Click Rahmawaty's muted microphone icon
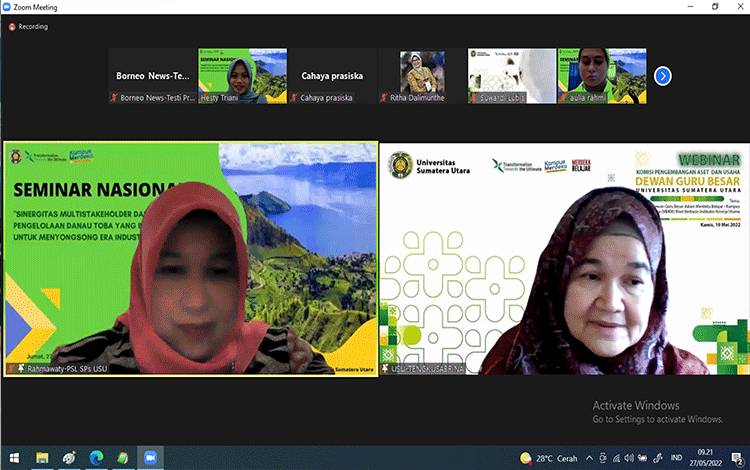 (x=11, y=369)
